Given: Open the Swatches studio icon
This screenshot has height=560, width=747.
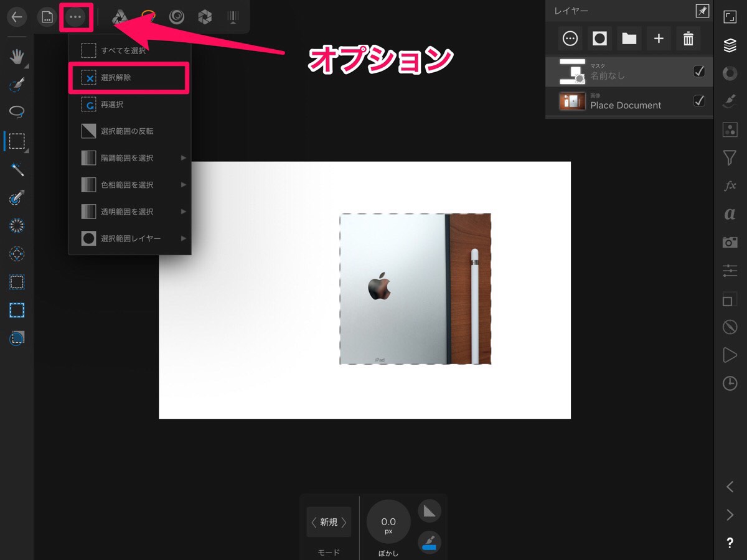Looking at the screenshot, I should pos(730,129).
